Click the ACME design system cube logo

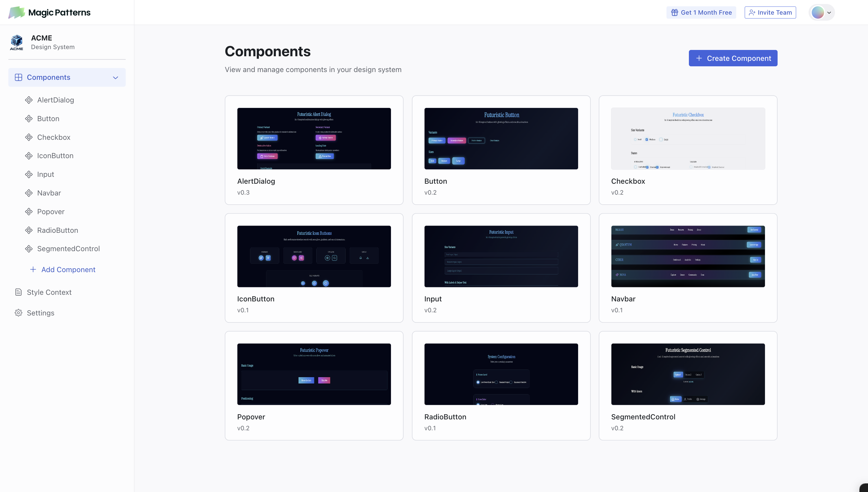click(x=16, y=42)
